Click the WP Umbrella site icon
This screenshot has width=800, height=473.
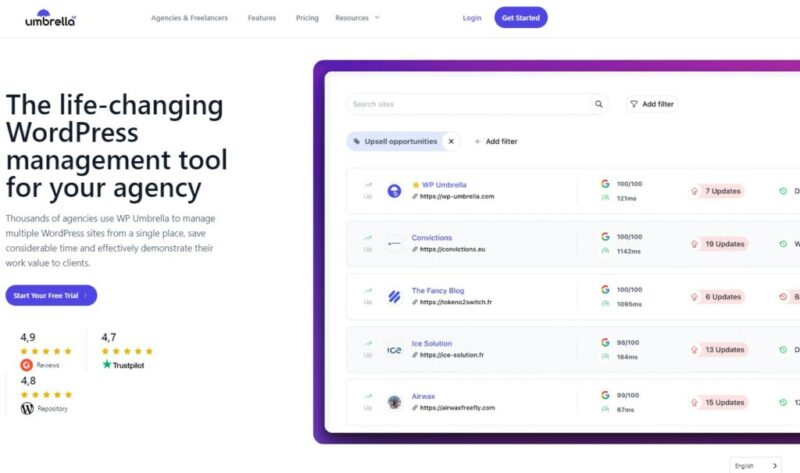pos(394,191)
